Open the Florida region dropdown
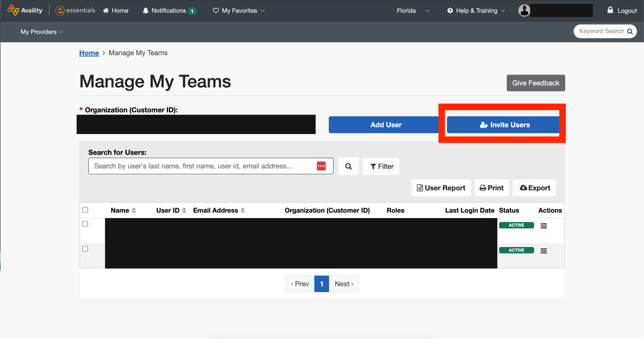Image resolution: width=644 pixels, height=339 pixels. coord(413,11)
